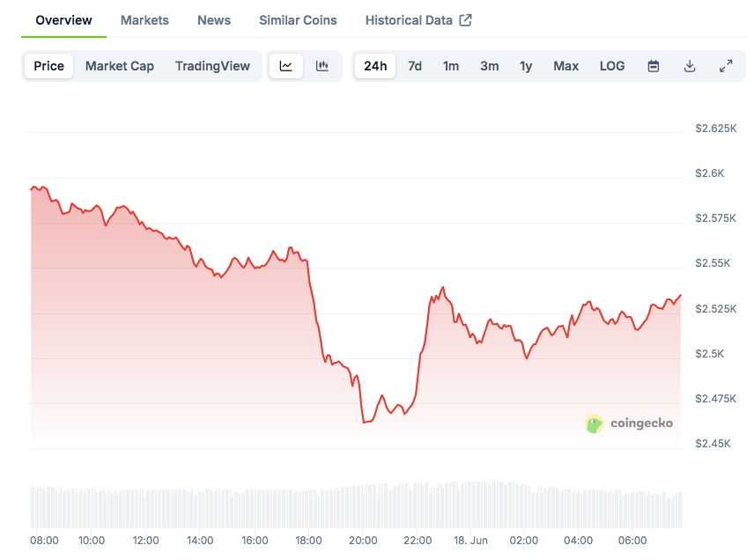
Task: Select the line chart view icon
Action: 285,66
